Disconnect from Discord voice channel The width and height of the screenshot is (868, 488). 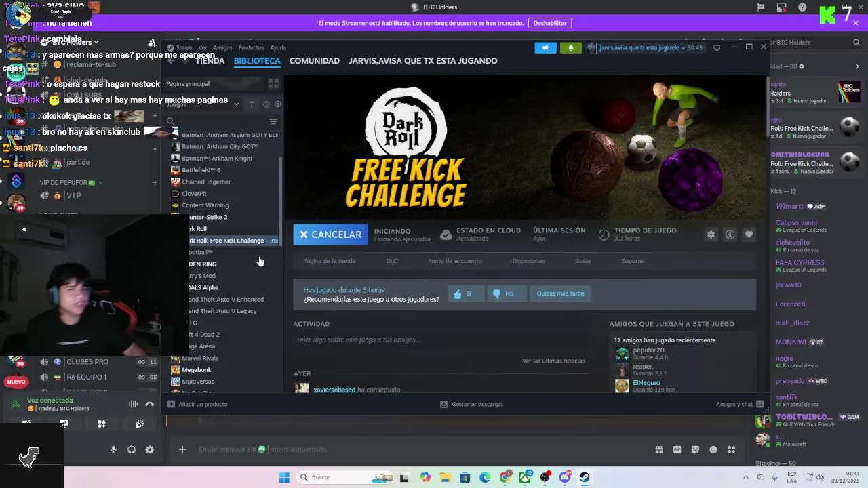149,404
